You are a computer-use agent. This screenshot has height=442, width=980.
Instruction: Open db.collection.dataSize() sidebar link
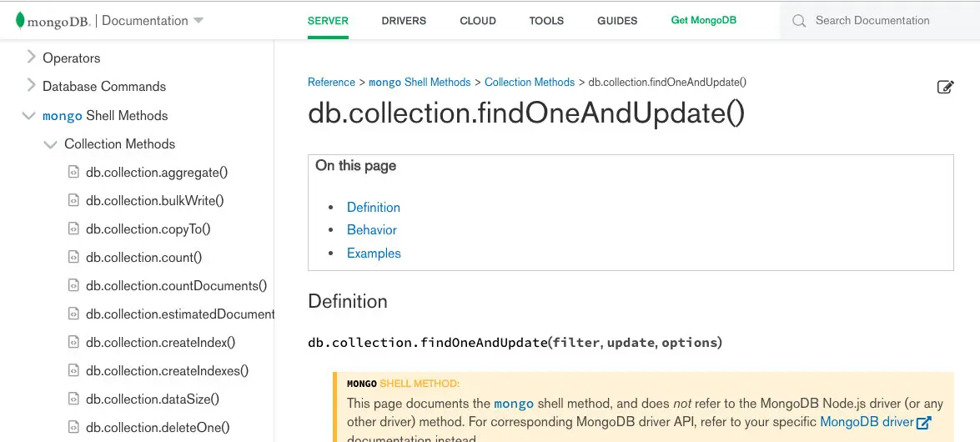pyautogui.click(x=153, y=399)
